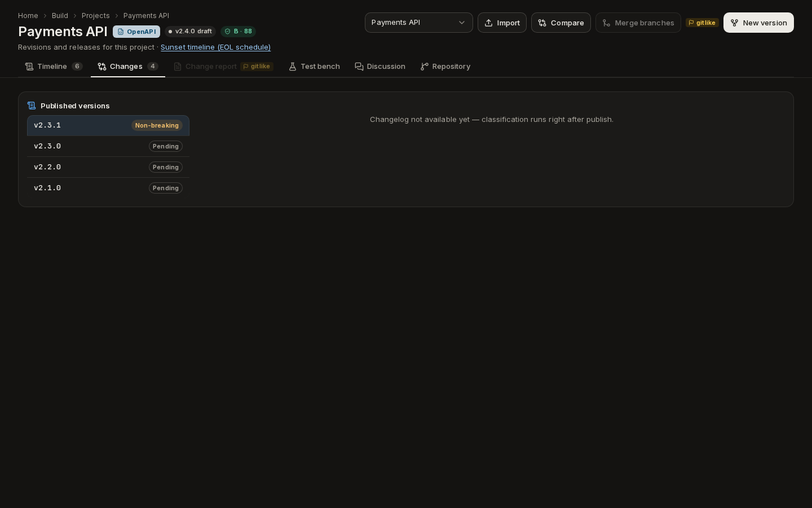
Task: Go to the Repository tab
Action: [x=445, y=66]
